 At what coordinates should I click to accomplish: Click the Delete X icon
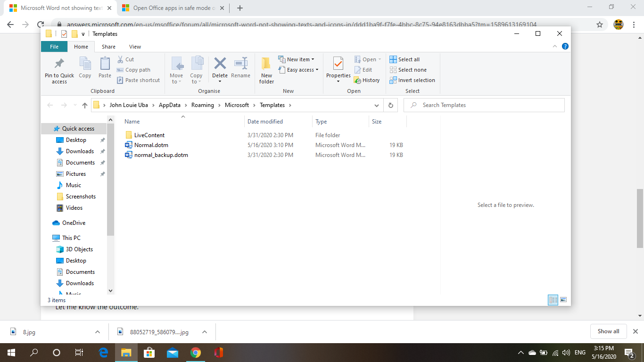pos(220,63)
